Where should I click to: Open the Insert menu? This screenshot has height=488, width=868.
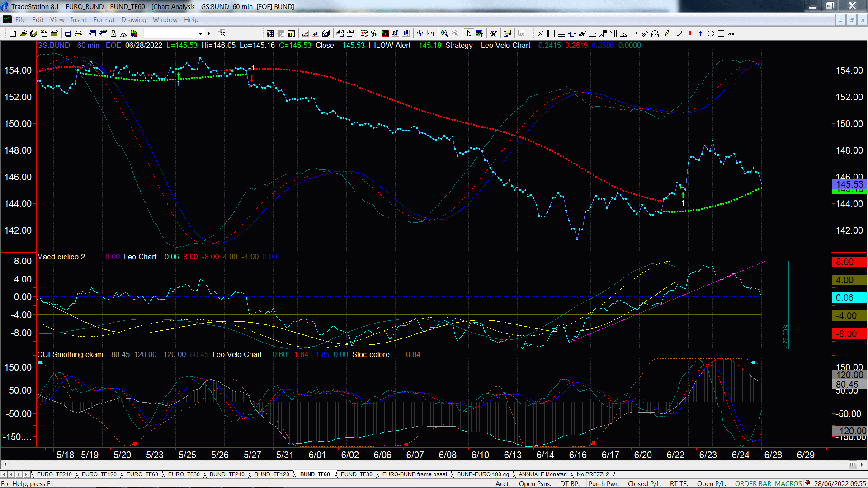pyautogui.click(x=79, y=20)
